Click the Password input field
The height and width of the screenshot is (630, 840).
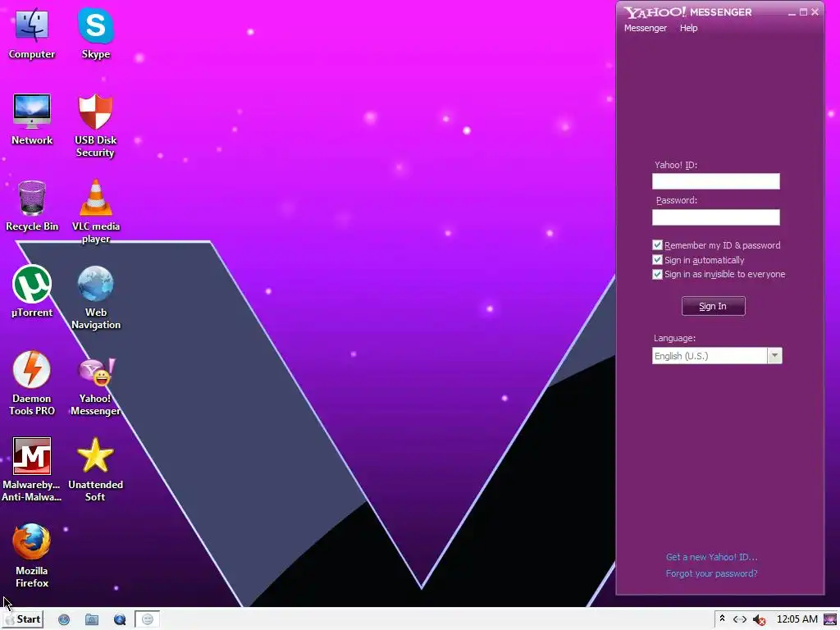715,217
